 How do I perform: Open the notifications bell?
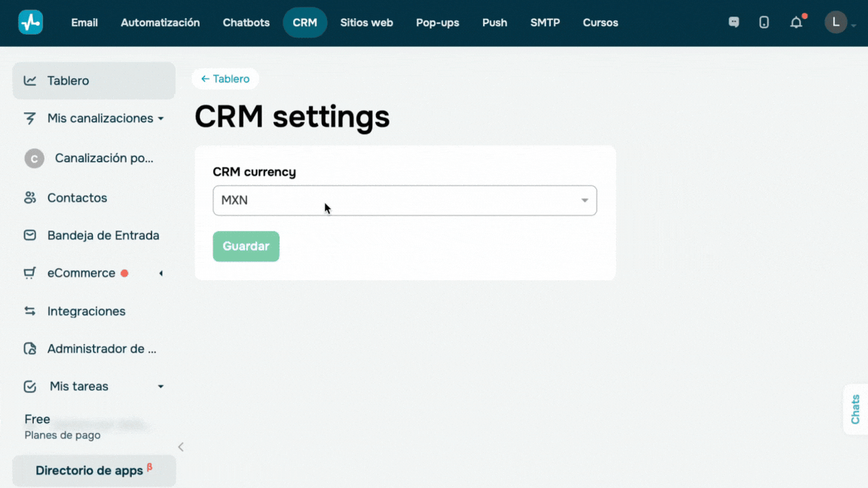click(x=796, y=23)
